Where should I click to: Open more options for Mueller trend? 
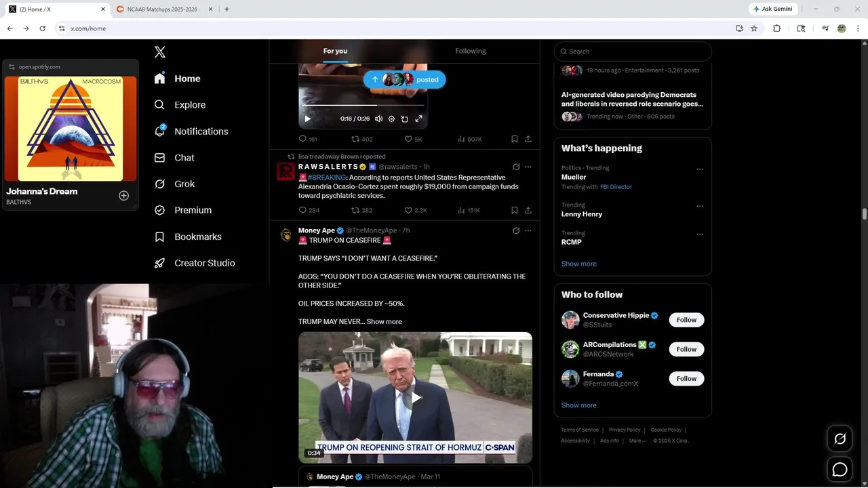(700, 169)
